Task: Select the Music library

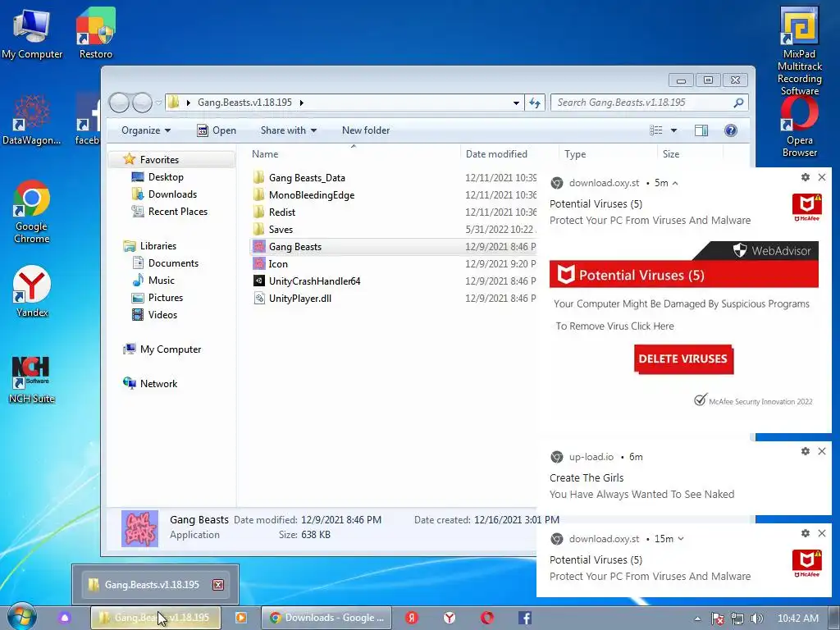Action: [x=162, y=281]
